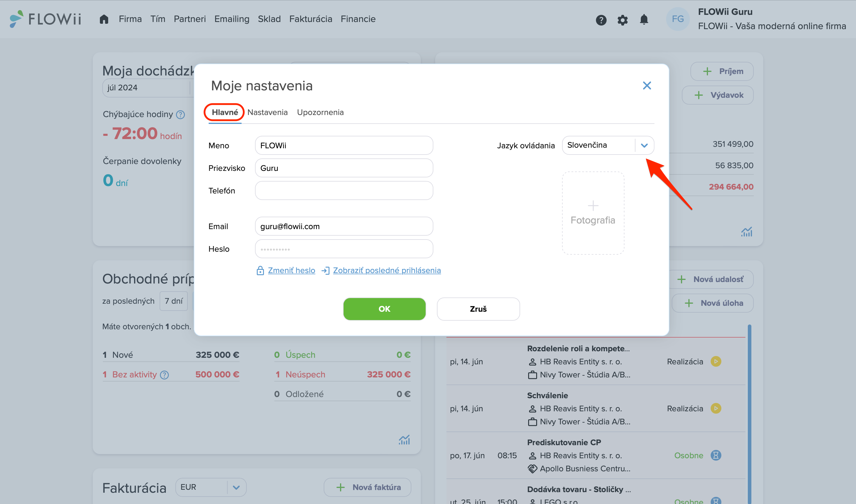The width and height of the screenshot is (856, 504).
Task: Open the Firma menu
Action: pos(130,19)
